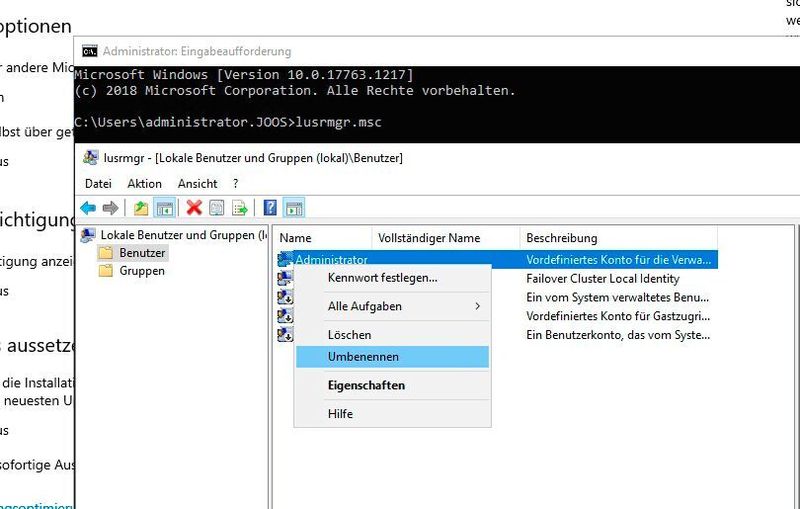This screenshot has height=509, width=800.
Task: Select Gruppen tree node label
Action: [142, 271]
